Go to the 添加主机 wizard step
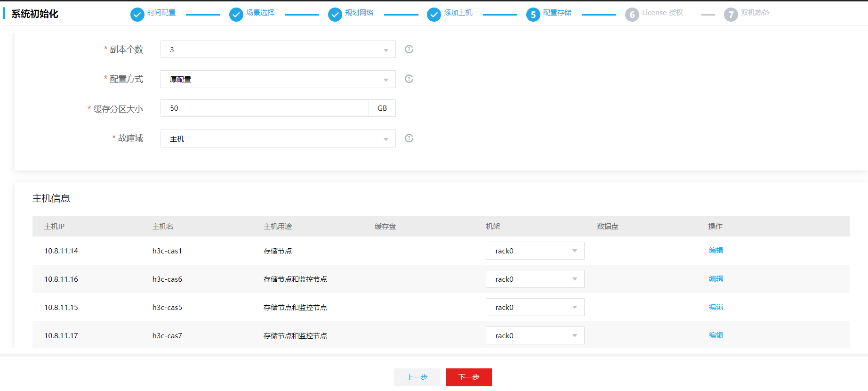Image resolution: width=868 pixels, height=391 pixels. (458, 13)
